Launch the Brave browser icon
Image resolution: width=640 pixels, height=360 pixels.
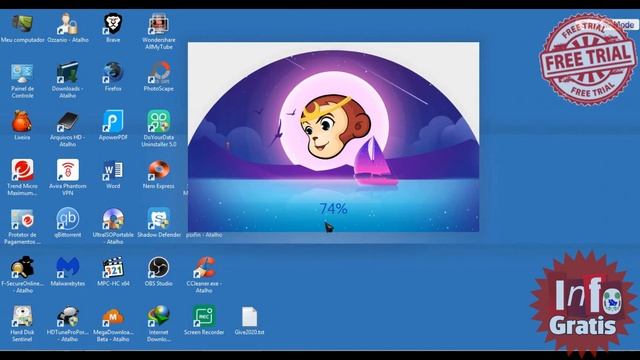113,24
